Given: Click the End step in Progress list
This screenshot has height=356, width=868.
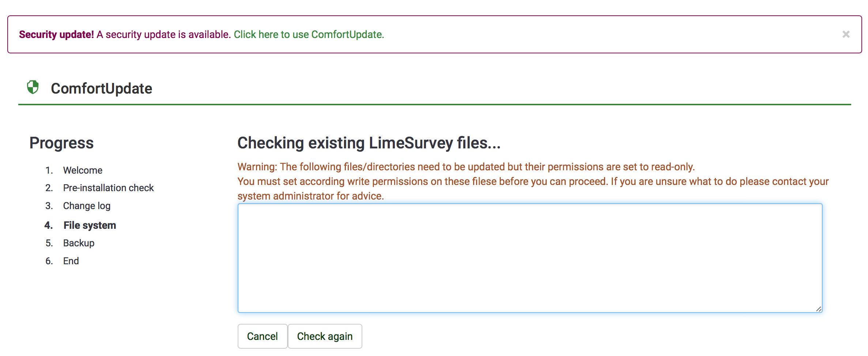Looking at the screenshot, I should (71, 261).
